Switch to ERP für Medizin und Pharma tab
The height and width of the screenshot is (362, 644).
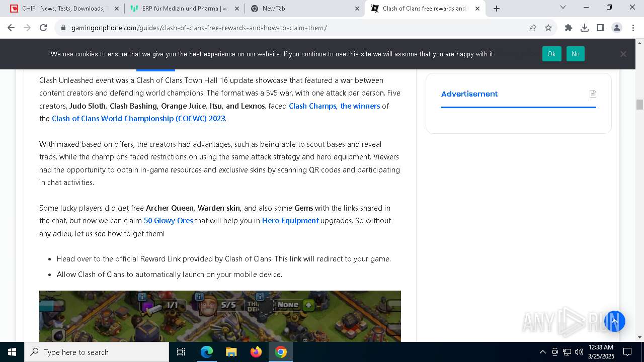(x=185, y=8)
